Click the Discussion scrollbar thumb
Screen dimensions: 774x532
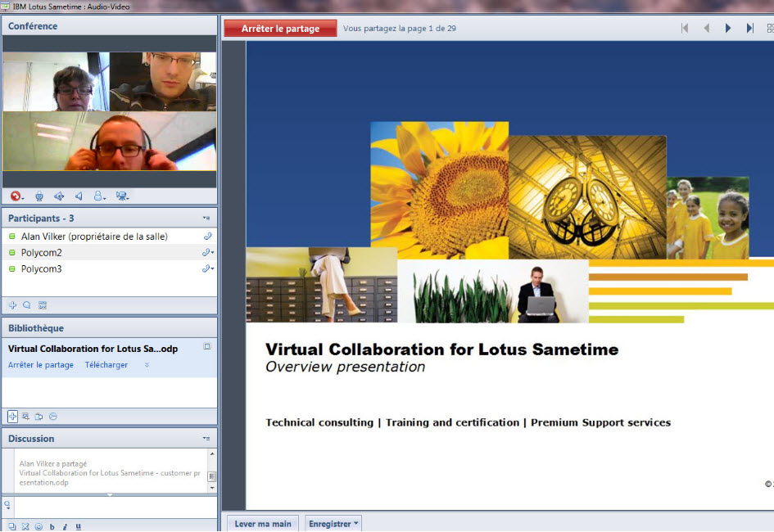pos(212,476)
